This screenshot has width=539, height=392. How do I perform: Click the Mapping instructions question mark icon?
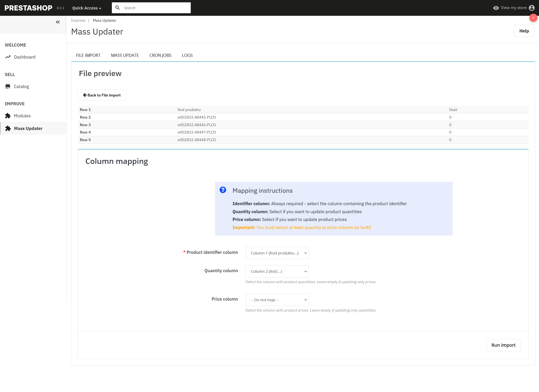point(223,190)
